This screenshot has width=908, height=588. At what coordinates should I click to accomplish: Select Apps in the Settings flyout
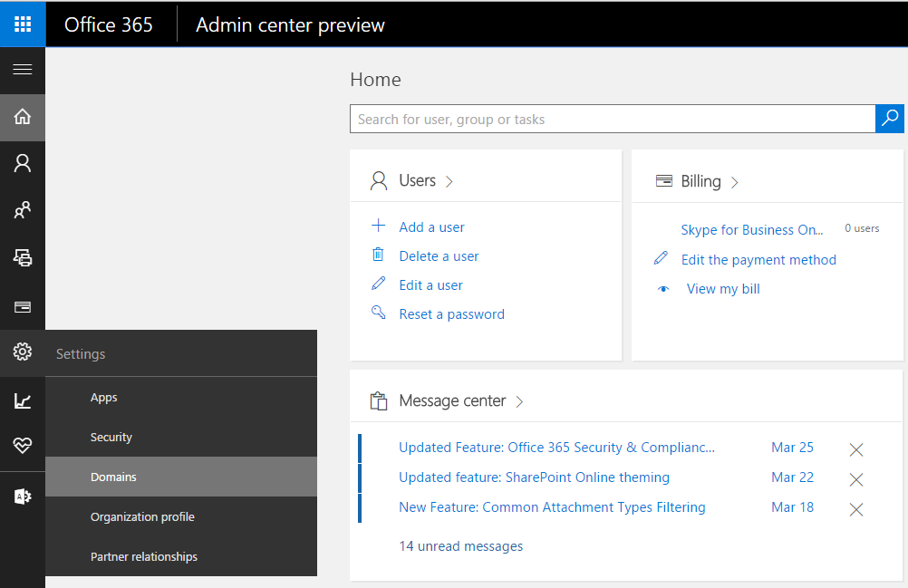[181, 398]
